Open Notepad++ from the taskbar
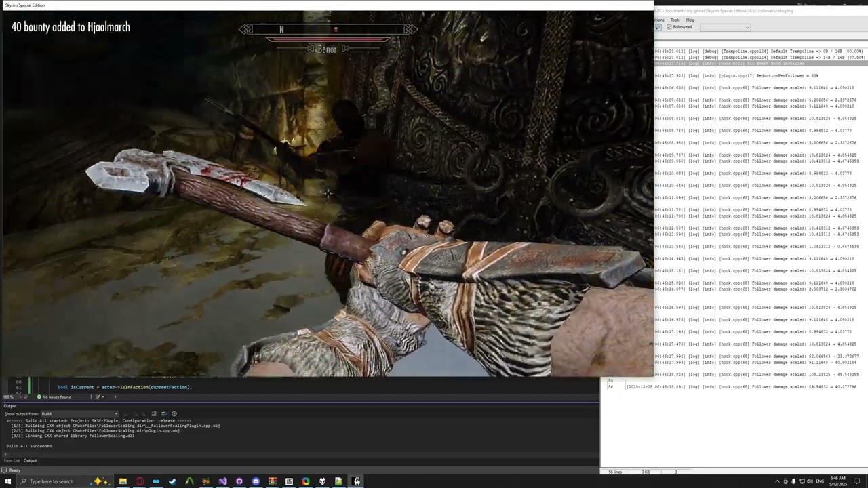 point(338,481)
